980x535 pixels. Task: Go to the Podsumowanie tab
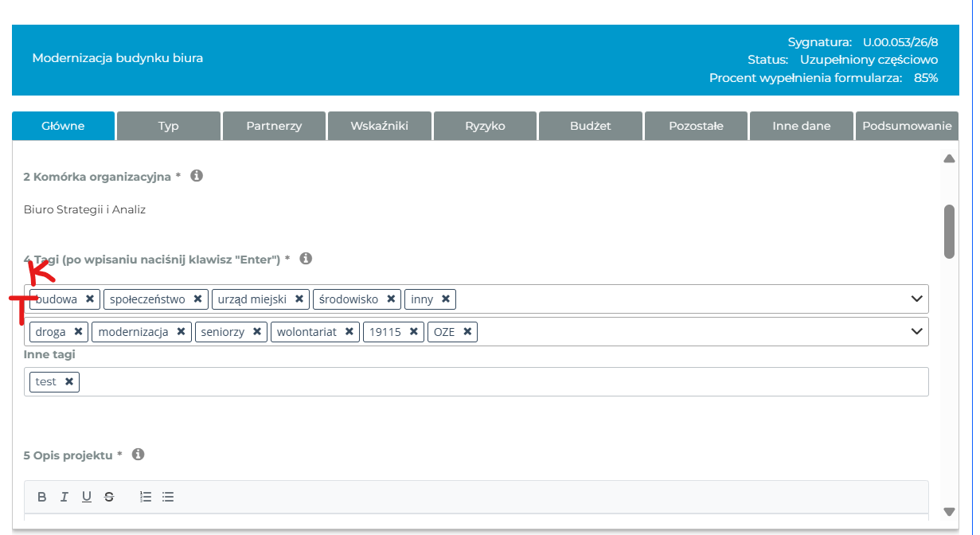907,126
